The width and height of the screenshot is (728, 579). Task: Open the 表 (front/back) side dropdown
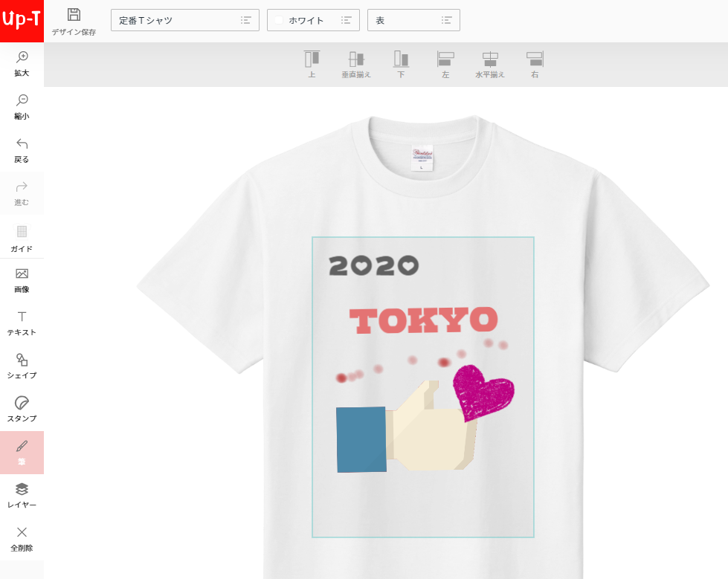point(413,20)
